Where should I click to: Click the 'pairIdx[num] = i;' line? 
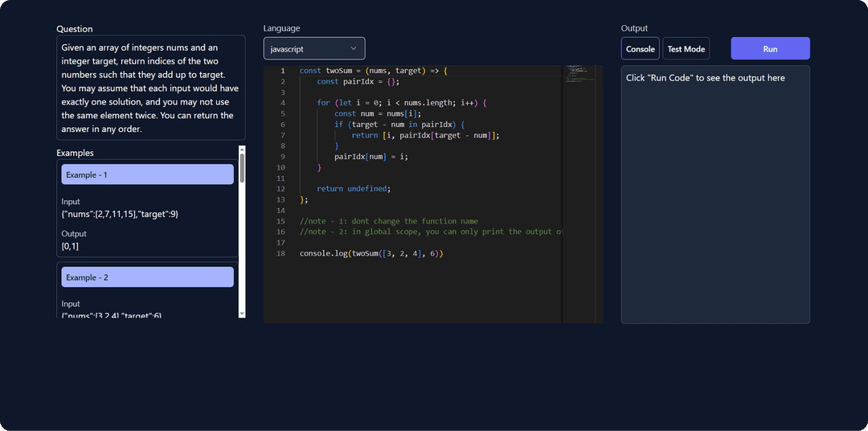pos(371,157)
